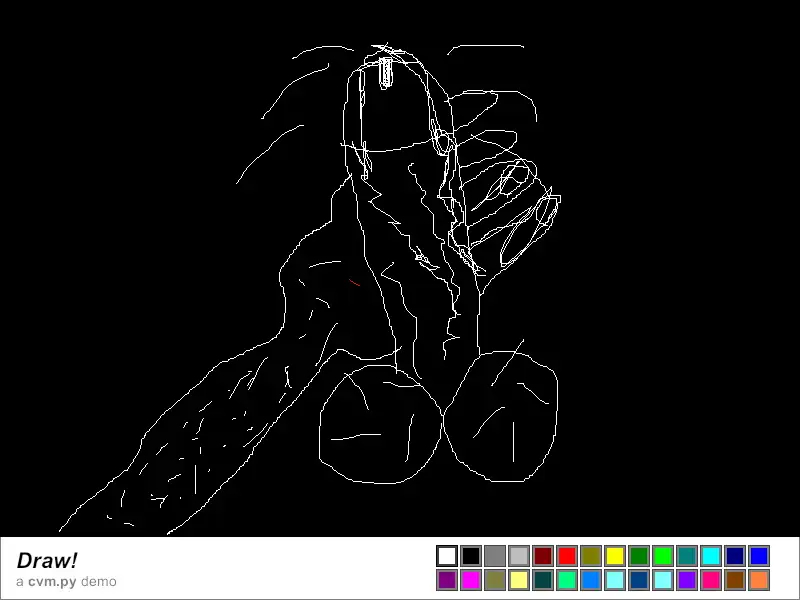This screenshot has height=600, width=800.
Task: Select the white color swatch
Action: click(447, 556)
